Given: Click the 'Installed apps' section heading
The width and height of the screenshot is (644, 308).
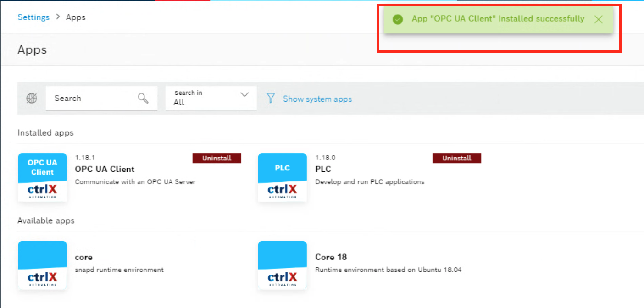Looking at the screenshot, I should (x=45, y=133).
